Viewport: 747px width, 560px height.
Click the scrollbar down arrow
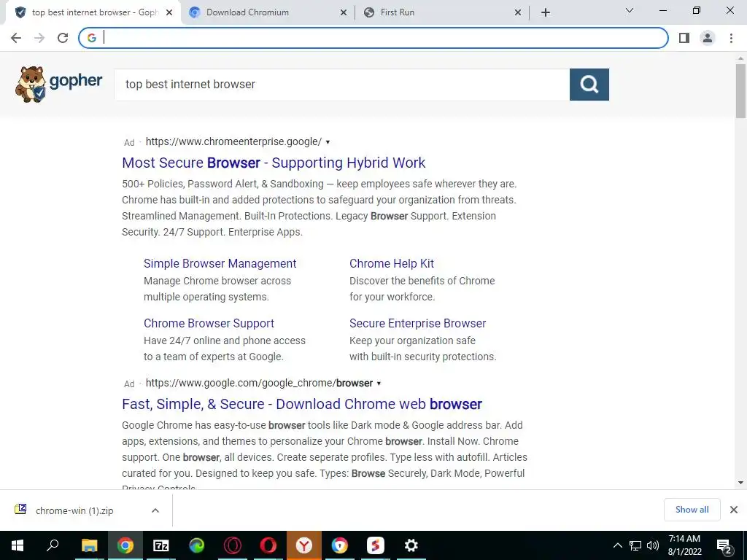pyautogui.click(x=740, y=483)
